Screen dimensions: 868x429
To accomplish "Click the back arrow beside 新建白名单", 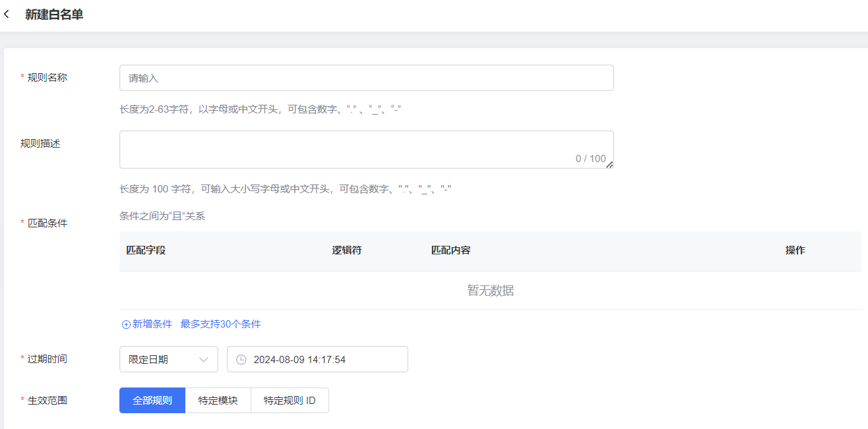I will (7, 14).
